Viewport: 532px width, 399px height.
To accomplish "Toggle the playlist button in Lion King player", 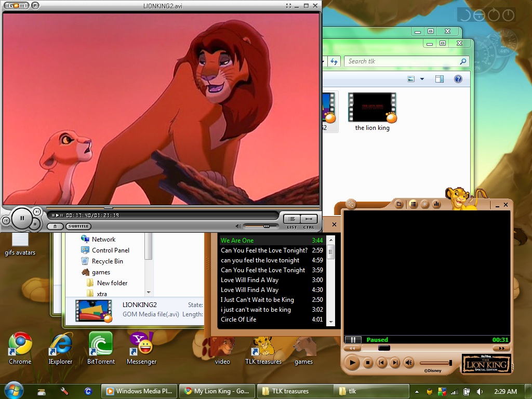I will point(413,205).
